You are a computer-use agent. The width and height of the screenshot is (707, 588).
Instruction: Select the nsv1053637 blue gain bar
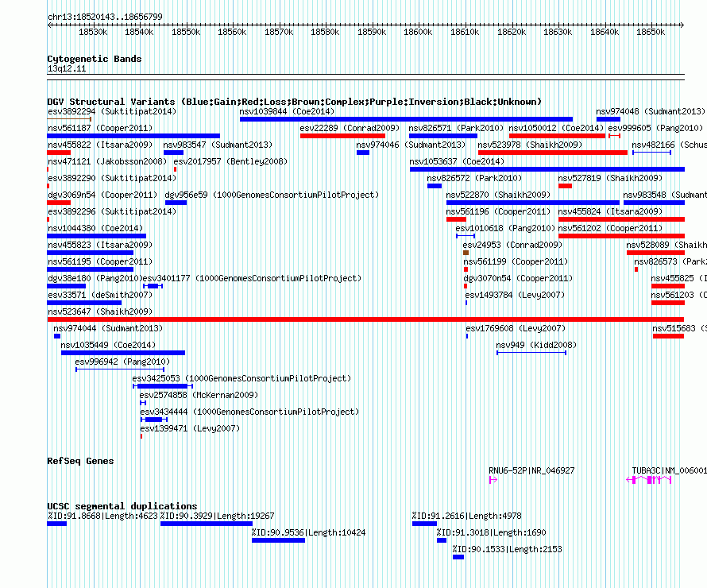[547, 169]
